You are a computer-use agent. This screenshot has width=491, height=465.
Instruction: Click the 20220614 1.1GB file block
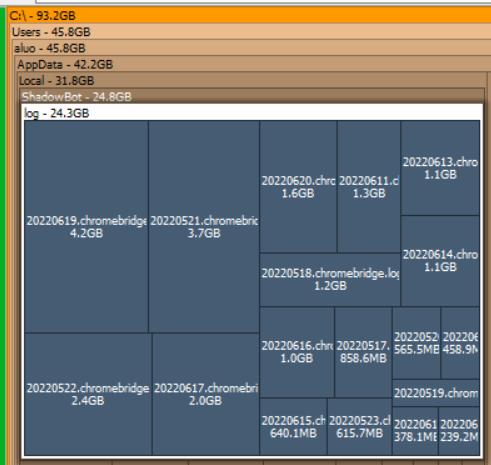(440, 261)
